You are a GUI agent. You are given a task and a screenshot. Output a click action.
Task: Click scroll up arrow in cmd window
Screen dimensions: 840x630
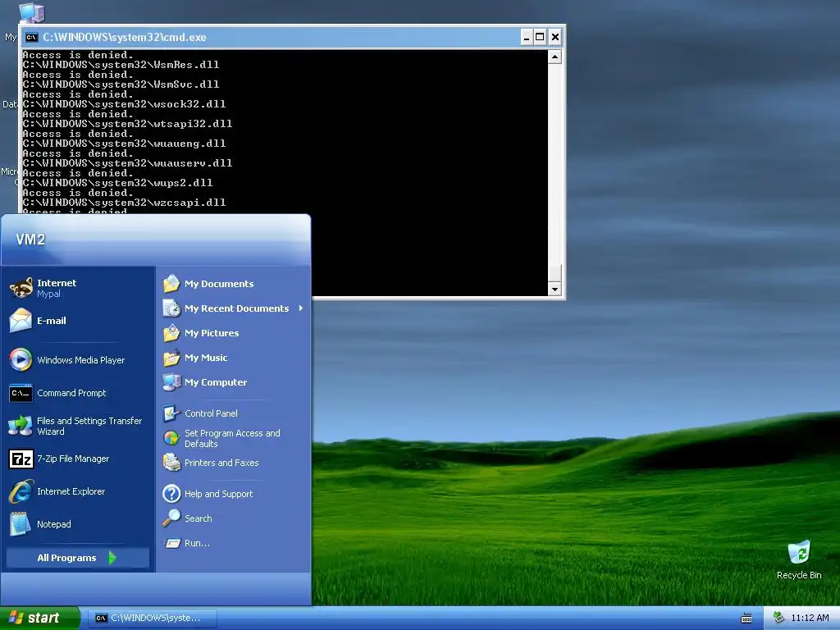[x=555, y=57]
